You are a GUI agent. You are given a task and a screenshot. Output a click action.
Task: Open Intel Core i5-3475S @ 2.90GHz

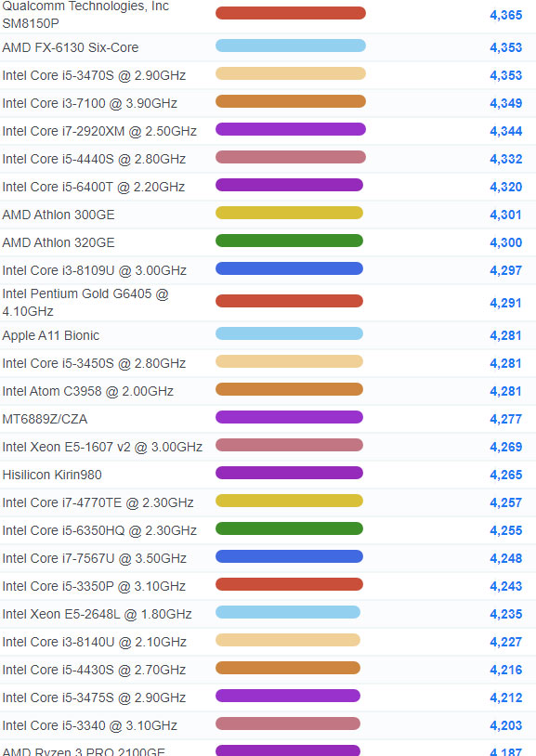[94, 697]
